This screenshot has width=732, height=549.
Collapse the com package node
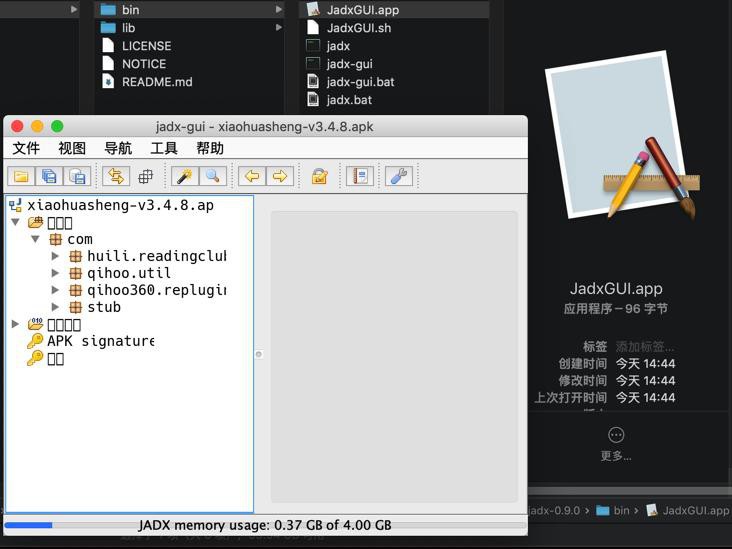coord(35,239)
